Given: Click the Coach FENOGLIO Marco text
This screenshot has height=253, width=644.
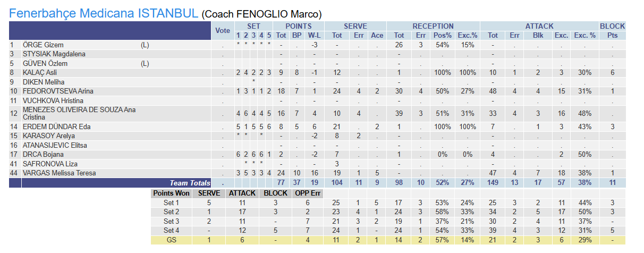Looking at the screenshot, I should click(262, 14).
